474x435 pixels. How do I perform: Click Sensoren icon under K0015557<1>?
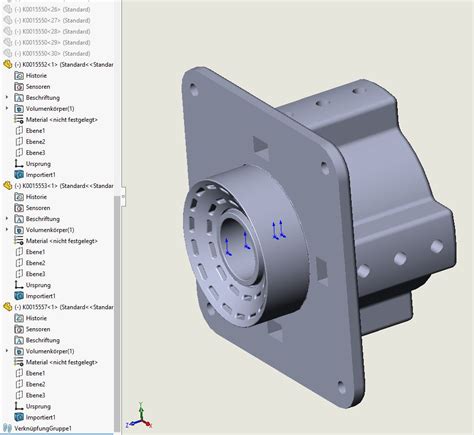pos(19,329)
